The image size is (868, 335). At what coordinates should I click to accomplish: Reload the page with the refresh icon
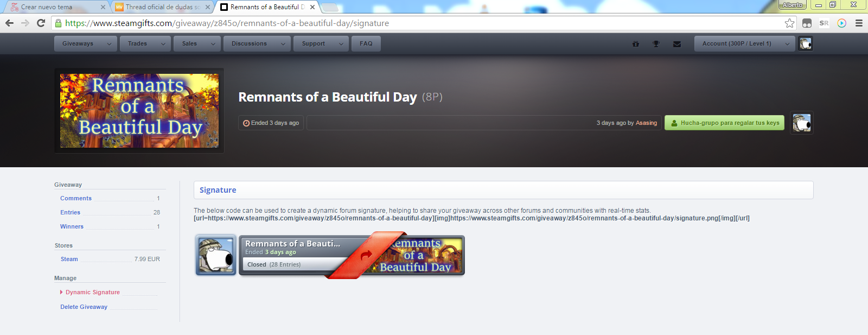pyautogui.click(x=41, y=23)
